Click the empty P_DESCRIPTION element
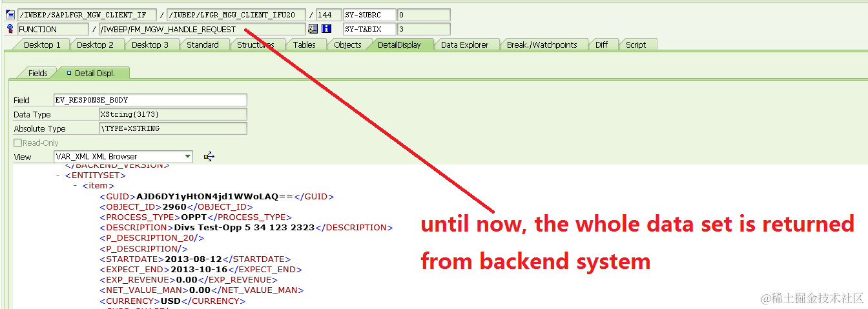868x309 pixels. point(143,248)
